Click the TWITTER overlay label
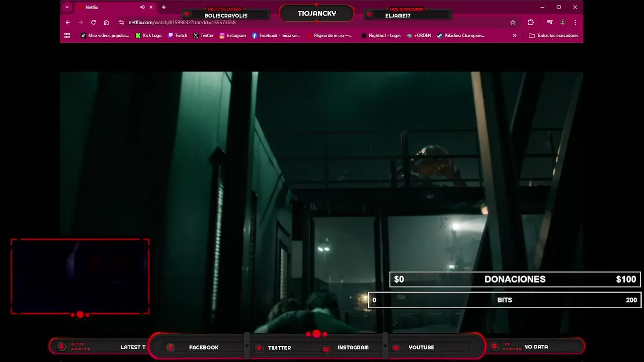This screenshot has height=362, width=644. pyautogui.click(x=279, y=348)
